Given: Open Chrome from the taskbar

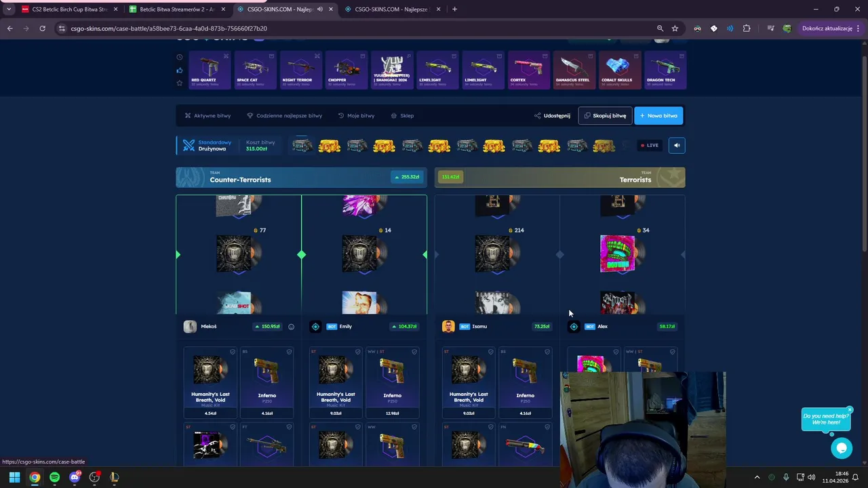Looking at the screenshot, I should [x=35, y=477].
